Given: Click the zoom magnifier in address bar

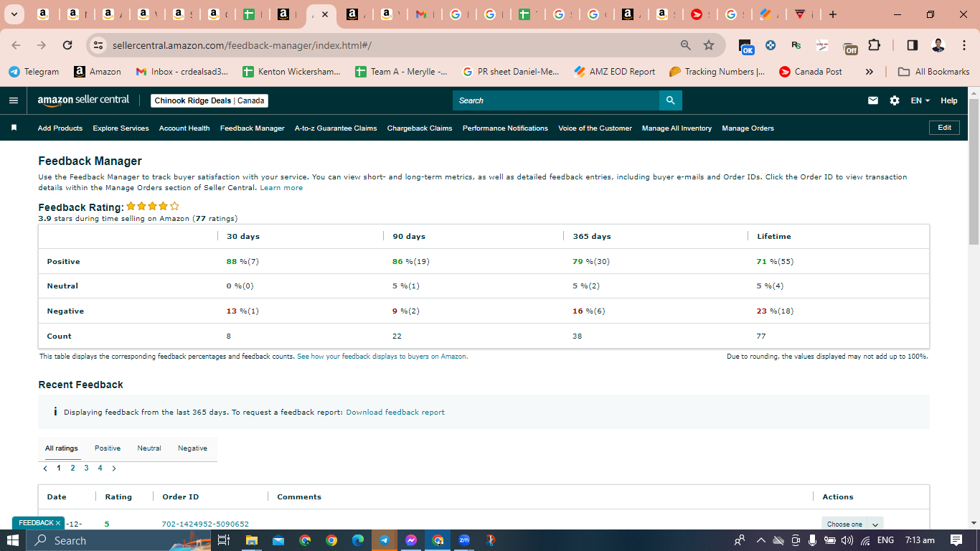Looking at the screenshot, I should pyautogui.click(x=686, y=45).
